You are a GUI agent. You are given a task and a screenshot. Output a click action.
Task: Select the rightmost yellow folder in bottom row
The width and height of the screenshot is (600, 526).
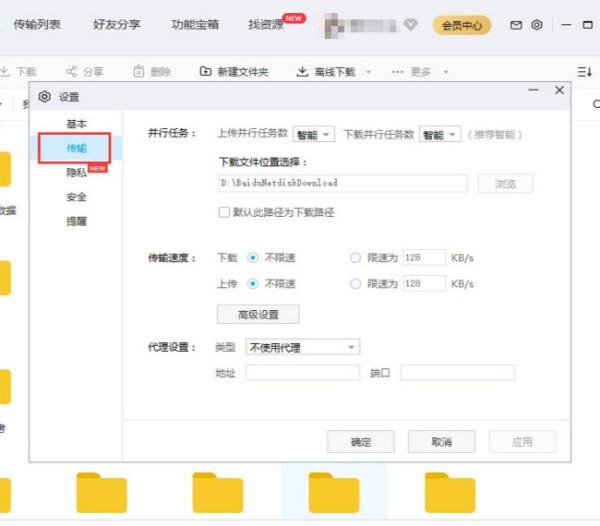450,493
